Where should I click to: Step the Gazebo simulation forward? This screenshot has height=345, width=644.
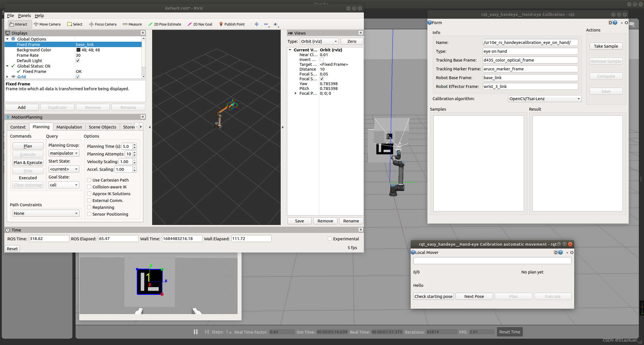(x=207, y=332)
